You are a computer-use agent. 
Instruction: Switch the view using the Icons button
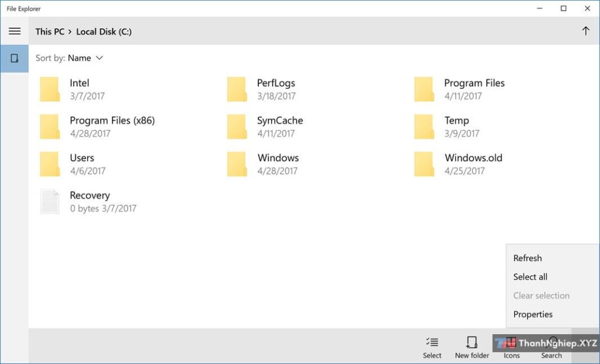click(511, 347)
